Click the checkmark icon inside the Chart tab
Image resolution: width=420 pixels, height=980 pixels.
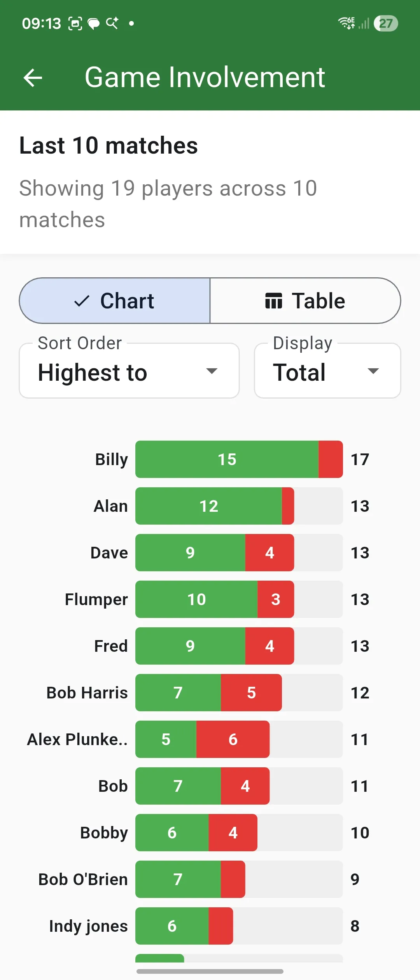click(81, 301)
